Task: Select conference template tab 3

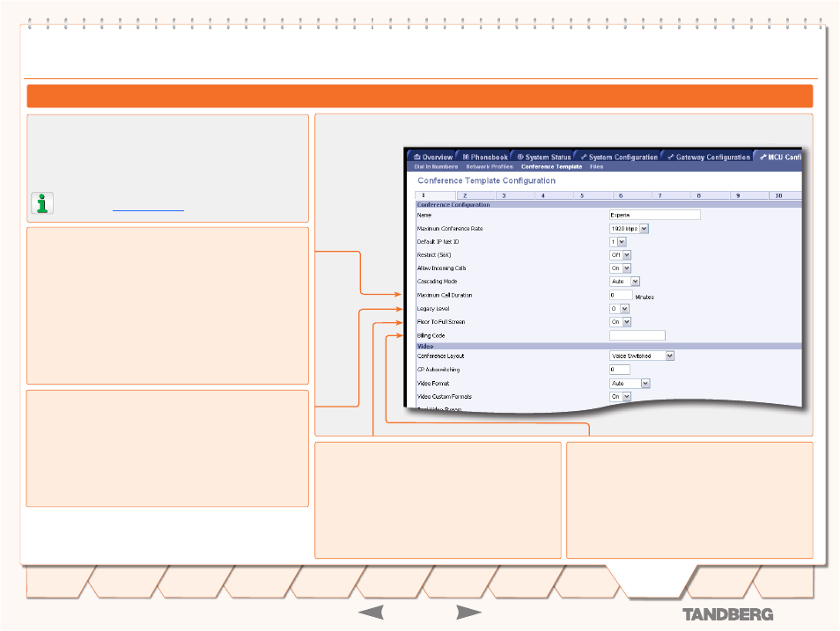Action: click(515, 195)
